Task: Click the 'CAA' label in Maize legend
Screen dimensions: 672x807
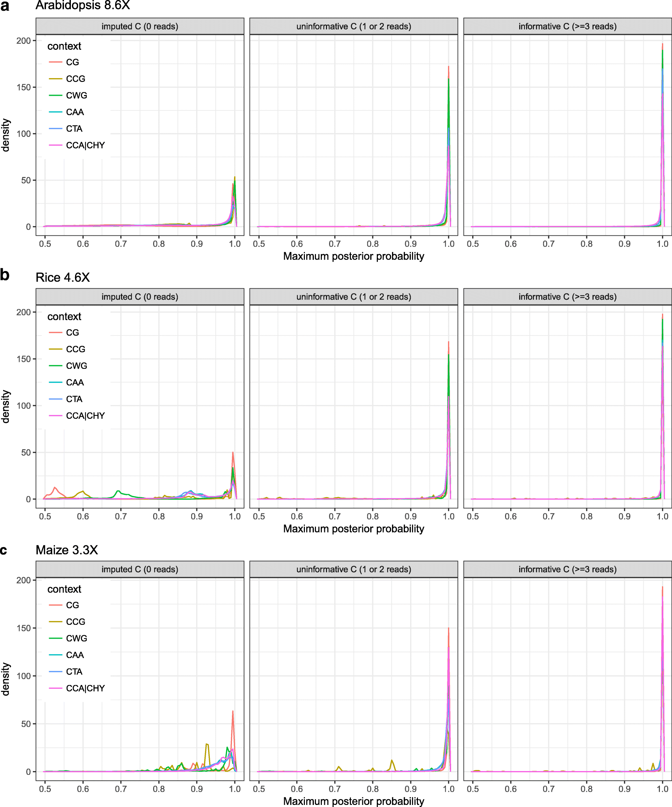Action: [x=75, y=655]
